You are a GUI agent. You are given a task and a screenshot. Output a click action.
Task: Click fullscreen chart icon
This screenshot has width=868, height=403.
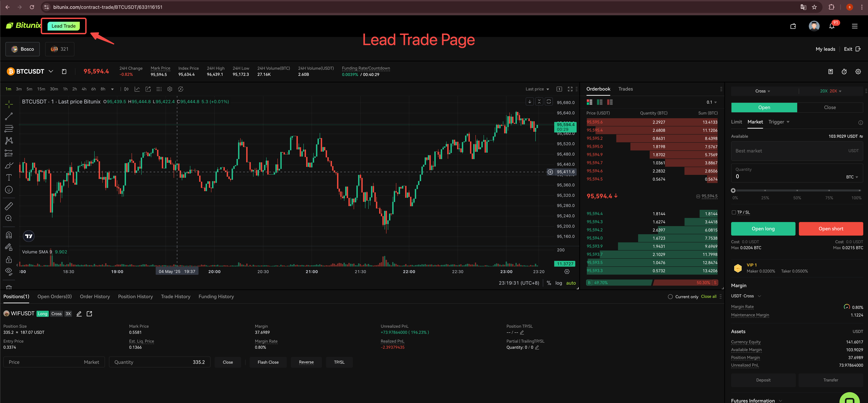pyautogui.click(x=570, y=89)
